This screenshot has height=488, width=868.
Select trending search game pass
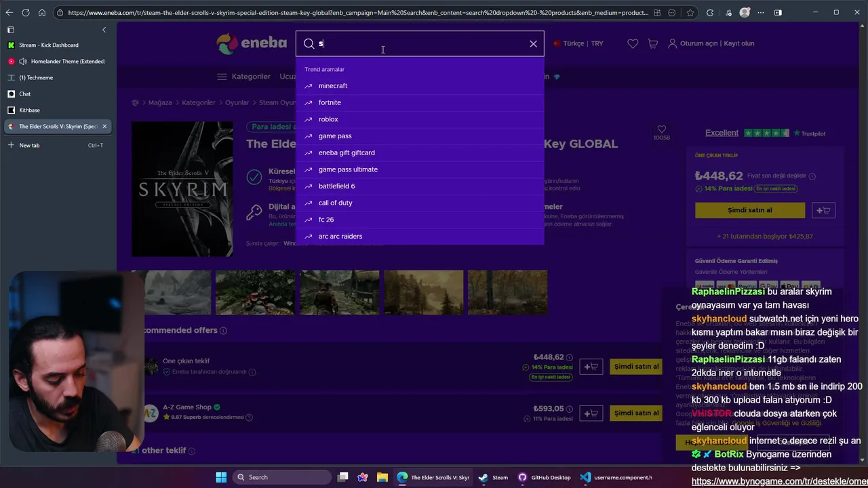pyautogui.click(x=420, y=136)
